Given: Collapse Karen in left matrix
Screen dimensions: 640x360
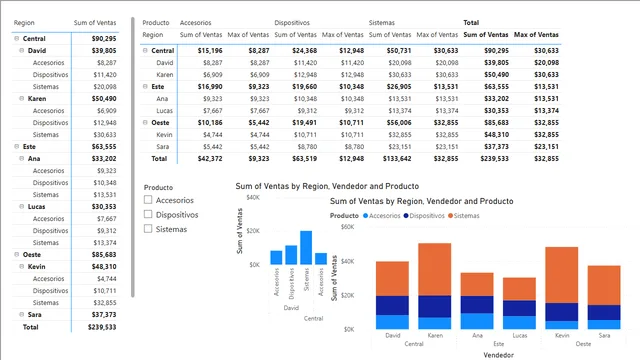Looking at the screenshot, I should pos(22,98).
